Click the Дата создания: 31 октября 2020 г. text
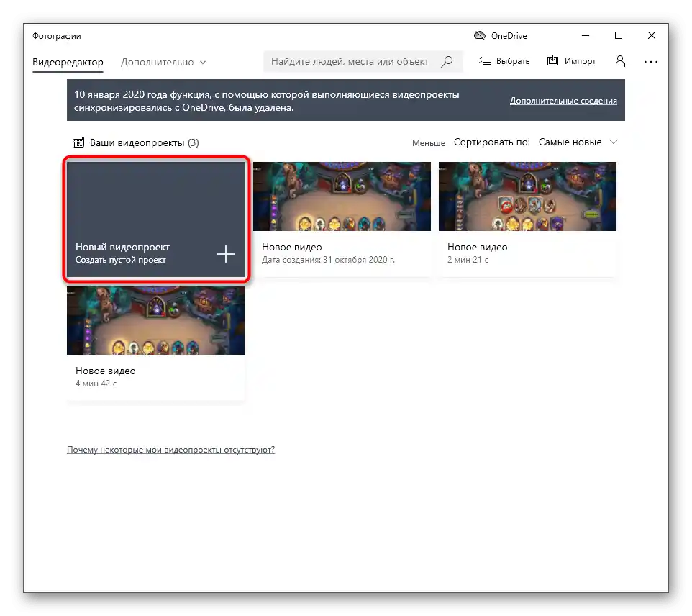 [x=328, y=260]
